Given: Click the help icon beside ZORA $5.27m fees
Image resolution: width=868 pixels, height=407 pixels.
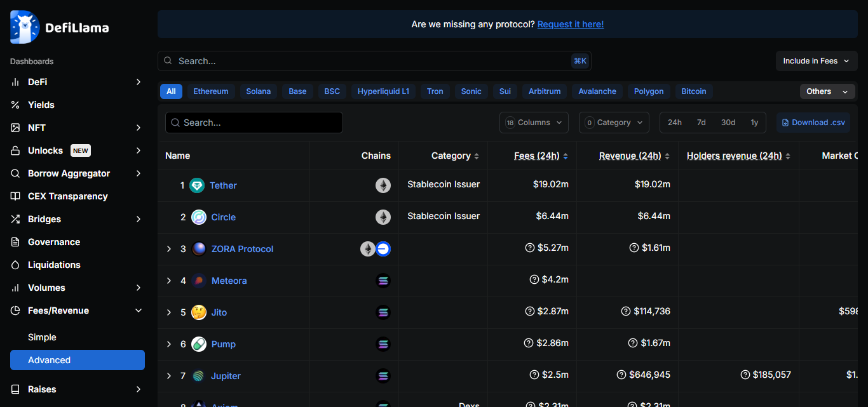Looking at the screenshot, I should (530, 248).
